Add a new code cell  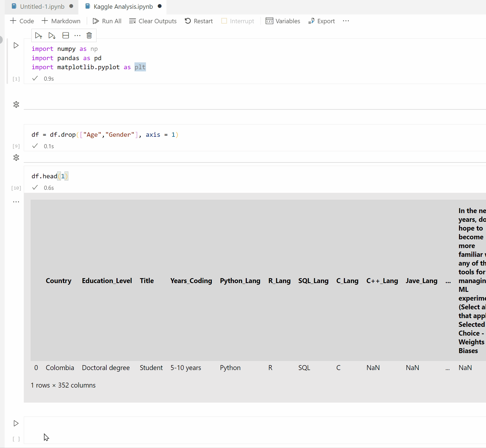[22, 21]
